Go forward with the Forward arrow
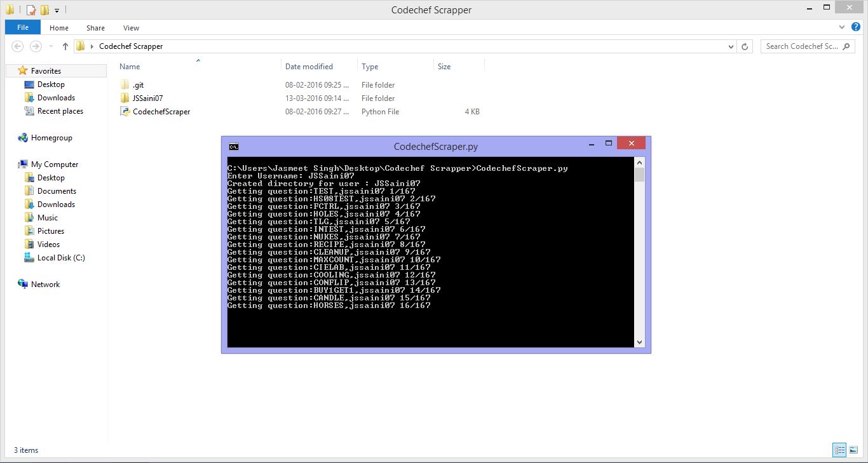This screenshot has height=463, width=868. click(x=36, y=46)
